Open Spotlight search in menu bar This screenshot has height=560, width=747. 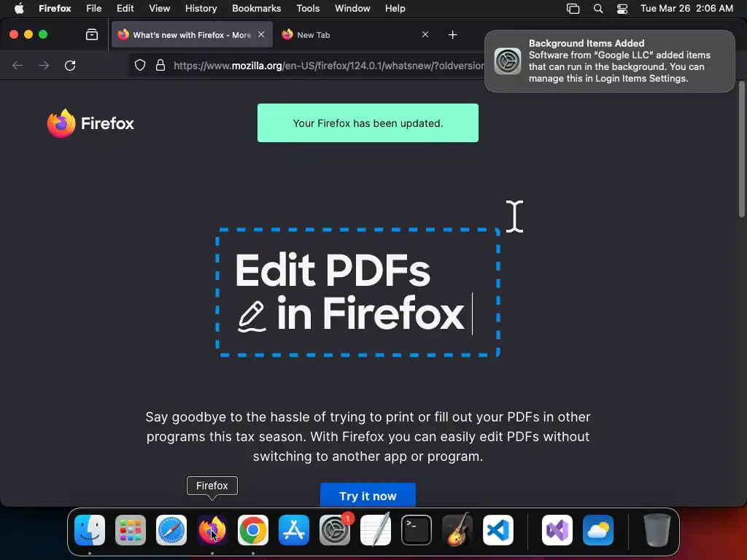(598, 9)
